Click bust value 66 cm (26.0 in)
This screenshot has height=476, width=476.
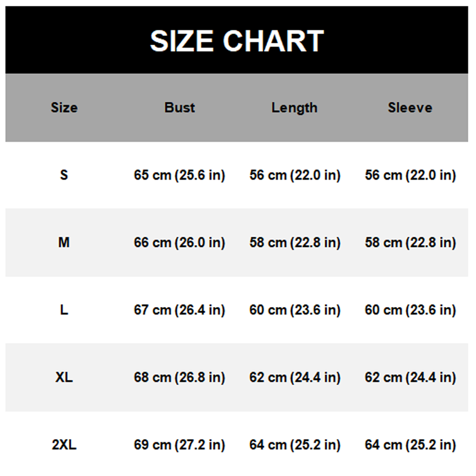[180, 243]
